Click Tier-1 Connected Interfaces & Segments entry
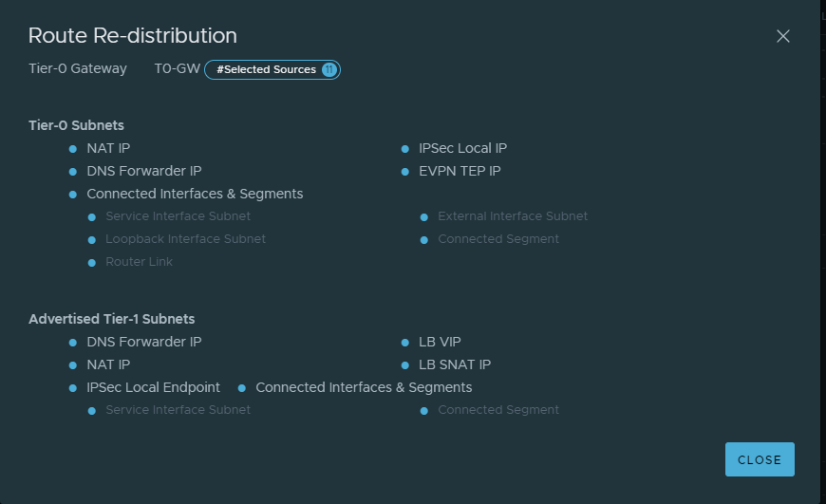826x504 pixels. [364, 387]
